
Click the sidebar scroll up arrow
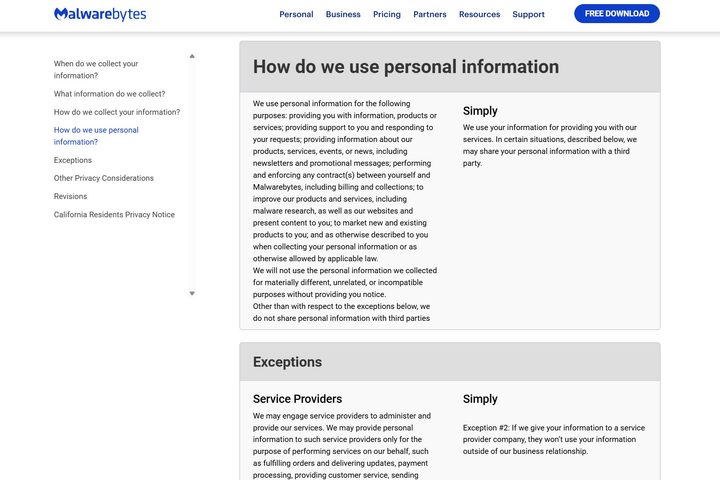coord(192,56)
